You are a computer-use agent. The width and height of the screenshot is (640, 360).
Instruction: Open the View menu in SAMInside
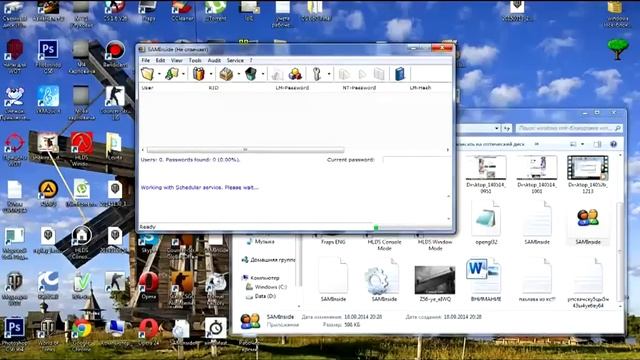(x=176, y=60)
